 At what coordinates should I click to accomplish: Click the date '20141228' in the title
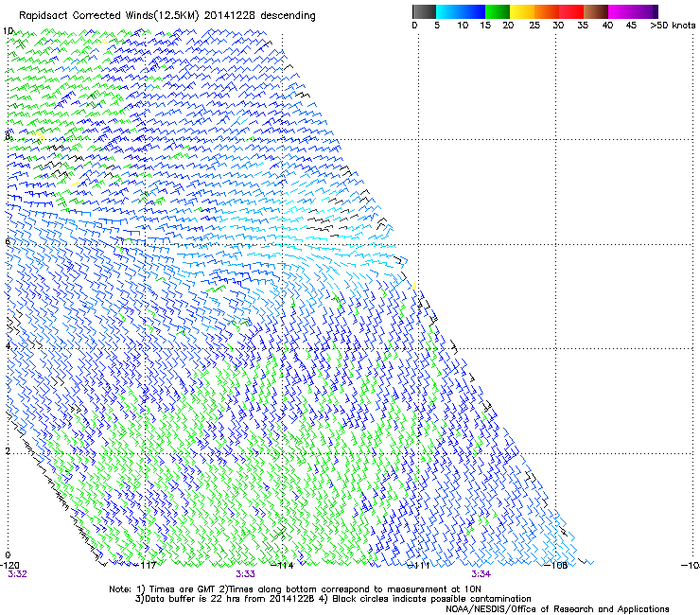[x=230, y=16]
